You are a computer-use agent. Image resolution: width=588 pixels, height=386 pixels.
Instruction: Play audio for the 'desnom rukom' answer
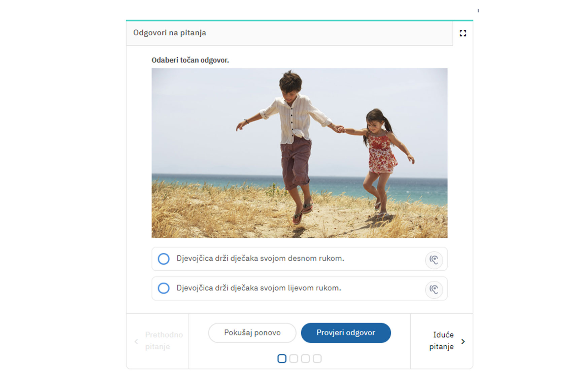click(434, 260)
